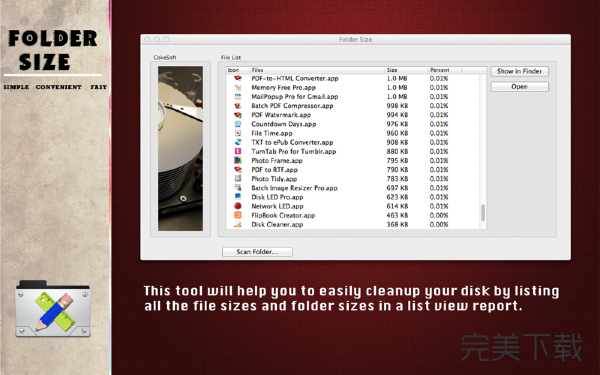600x375 pixels.
Task: Click the Folder Size folder logo
Action: 53,308
